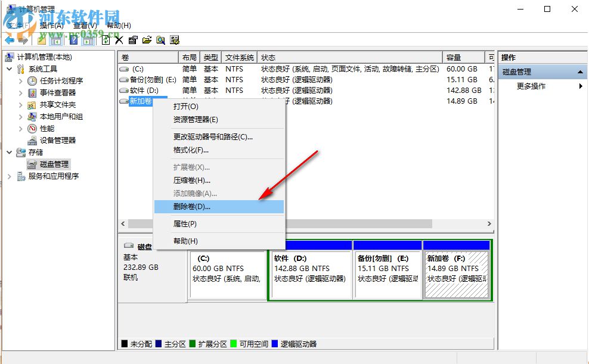Sort by the 布局 column header
589x364 pixels.
190,57
